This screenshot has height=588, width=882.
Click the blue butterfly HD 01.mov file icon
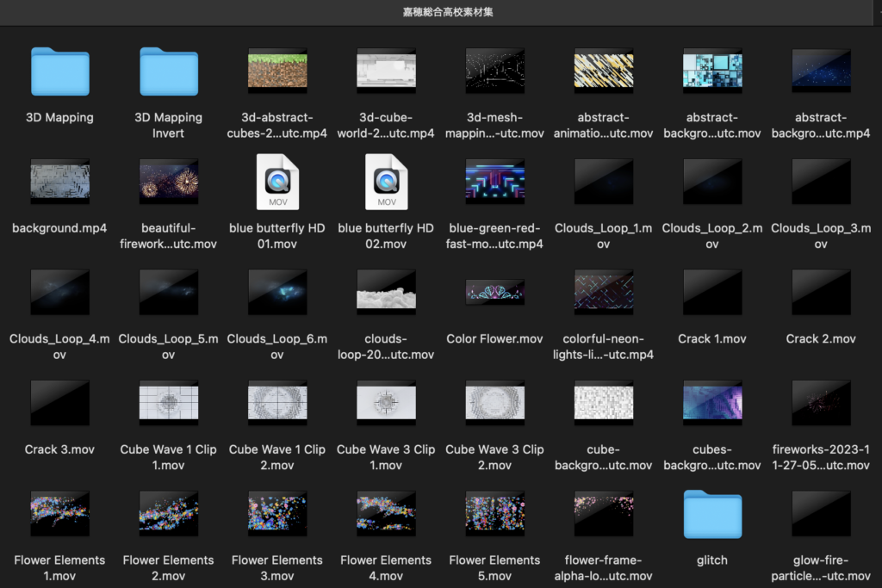(x=277, y=182)
